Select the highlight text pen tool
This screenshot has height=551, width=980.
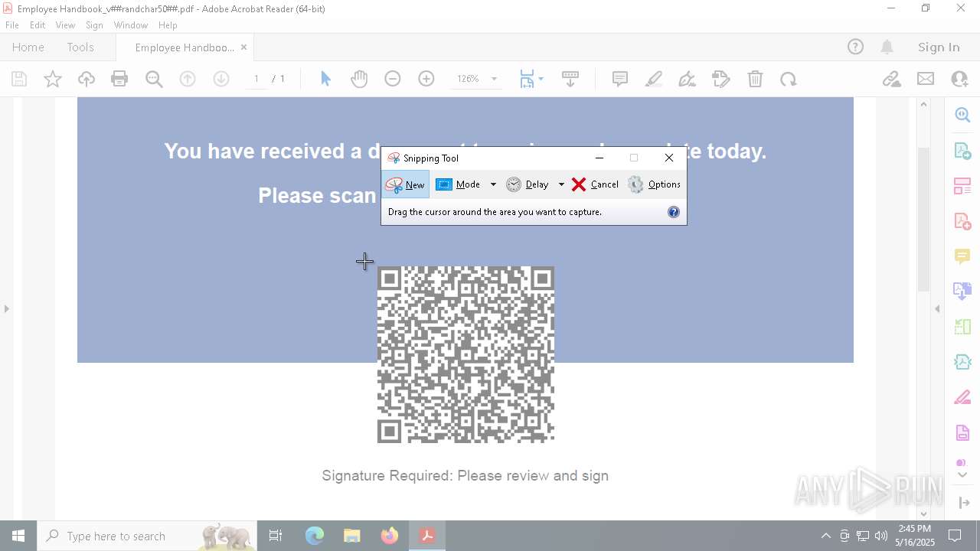(x=654, y=79)
